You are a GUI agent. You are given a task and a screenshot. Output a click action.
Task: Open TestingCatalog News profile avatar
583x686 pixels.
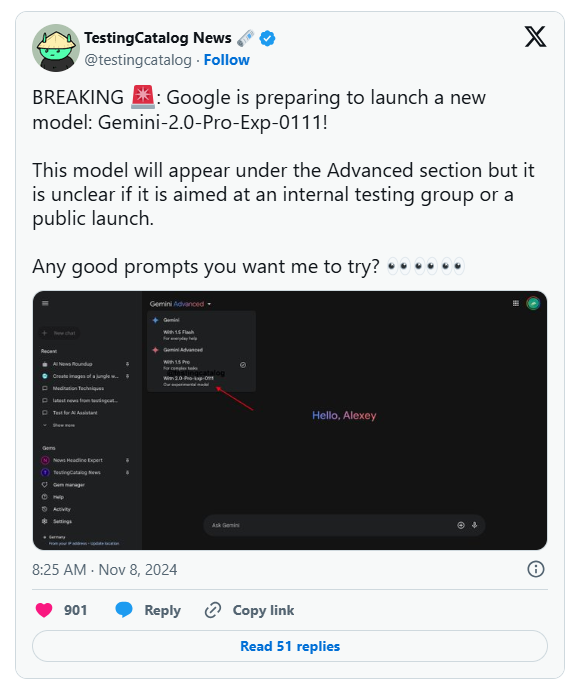tap(56, 48)
